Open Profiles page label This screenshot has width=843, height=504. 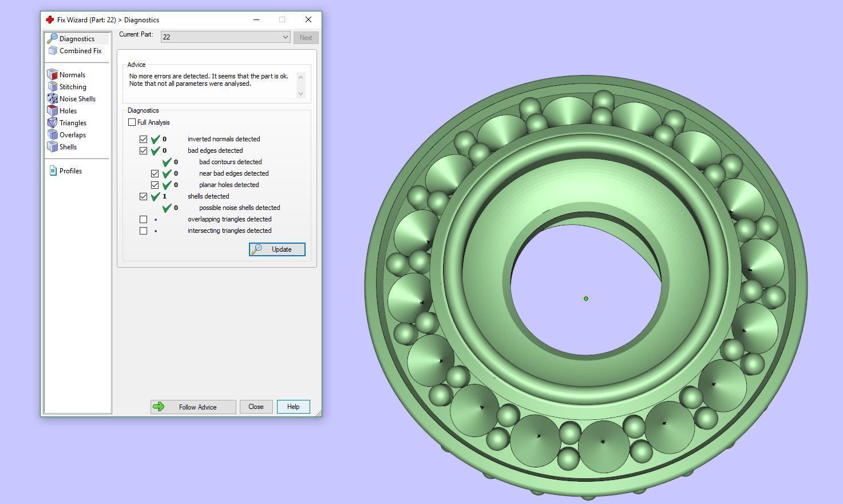tap(70, 171)
